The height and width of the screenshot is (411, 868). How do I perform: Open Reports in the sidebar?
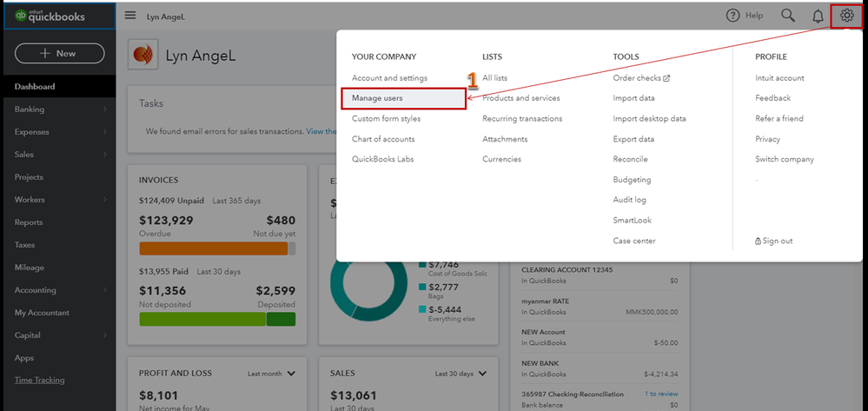(29, 222)
